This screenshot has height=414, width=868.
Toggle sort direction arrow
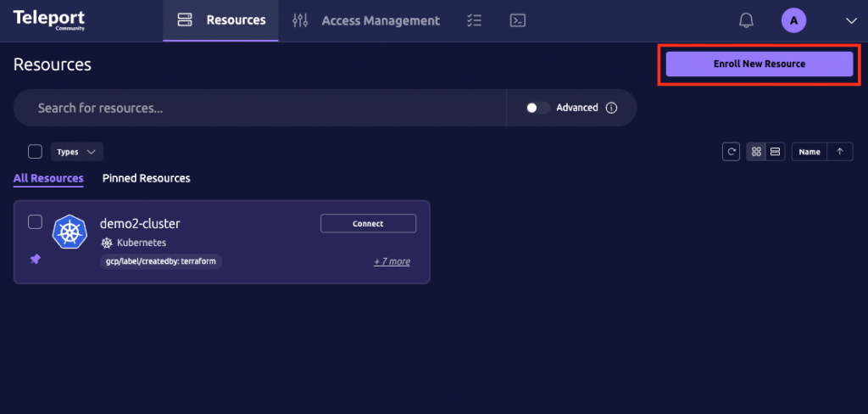tap(840, 151)
